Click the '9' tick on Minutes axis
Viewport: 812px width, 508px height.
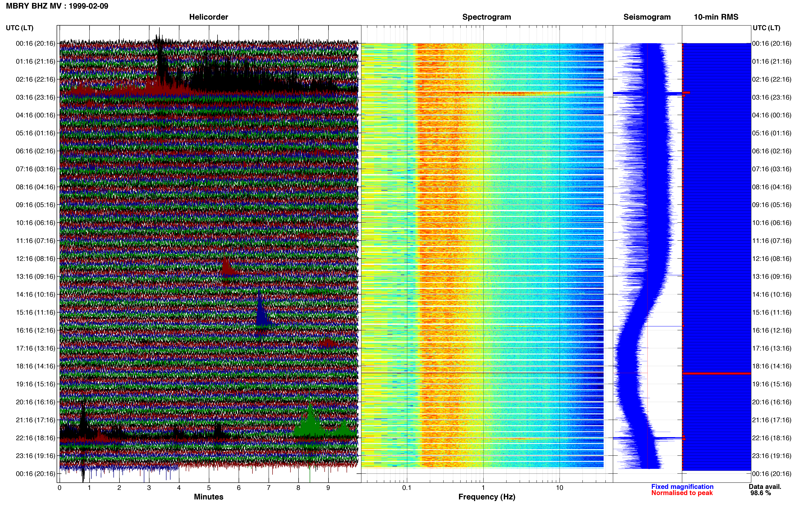point(328,488)
